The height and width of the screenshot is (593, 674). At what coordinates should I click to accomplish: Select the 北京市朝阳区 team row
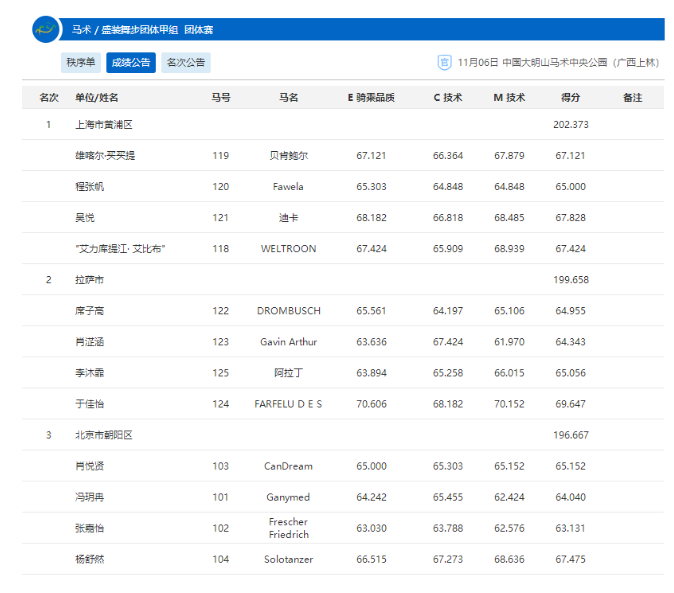[103, 435]
